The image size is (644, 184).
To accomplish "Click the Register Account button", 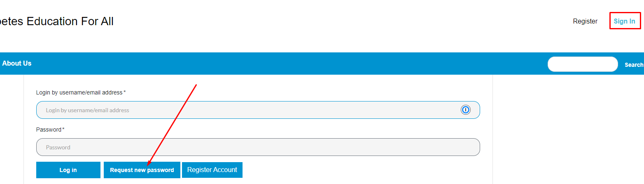I will pyautogui.click(x=212, y=170).
